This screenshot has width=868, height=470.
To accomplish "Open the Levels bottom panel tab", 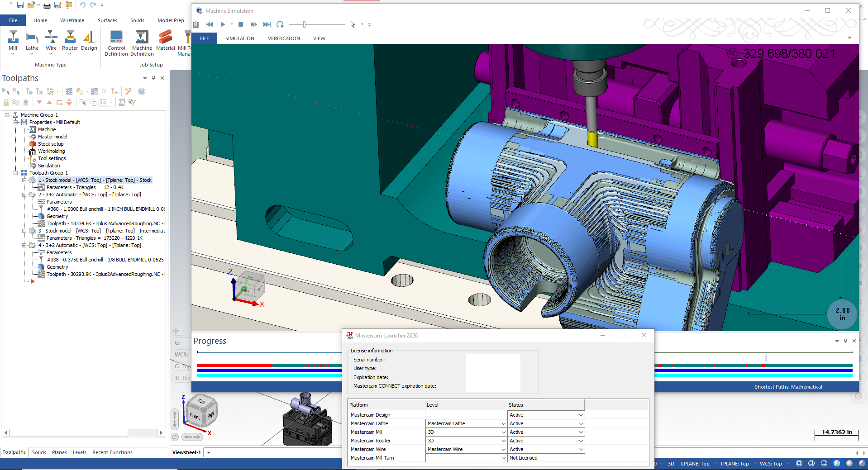I will click(80, 452).
